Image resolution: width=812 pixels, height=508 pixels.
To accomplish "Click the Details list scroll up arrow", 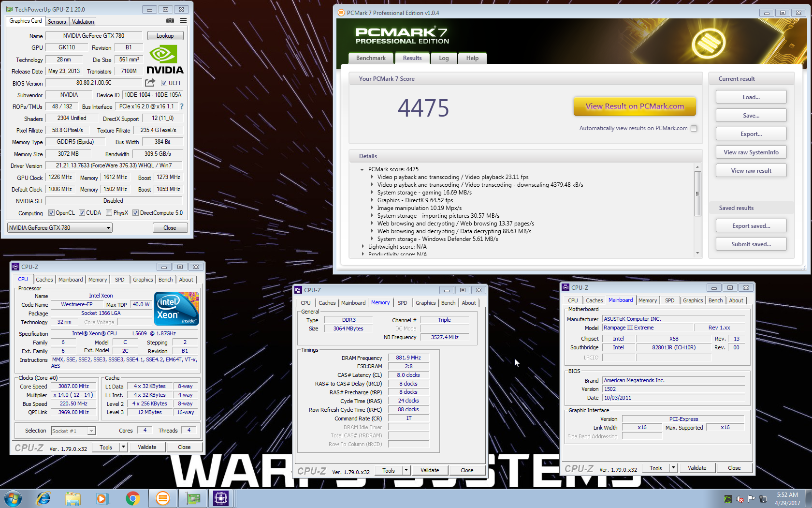I will 697,166.
